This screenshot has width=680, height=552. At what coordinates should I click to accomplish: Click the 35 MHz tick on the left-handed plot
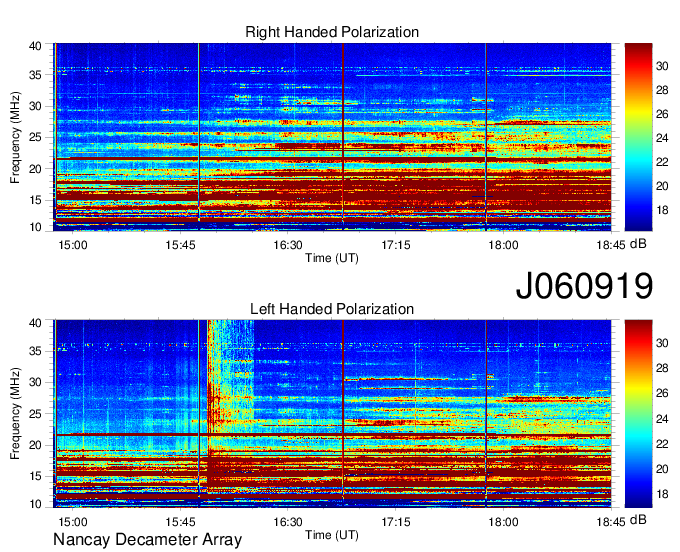pos(35,351)
